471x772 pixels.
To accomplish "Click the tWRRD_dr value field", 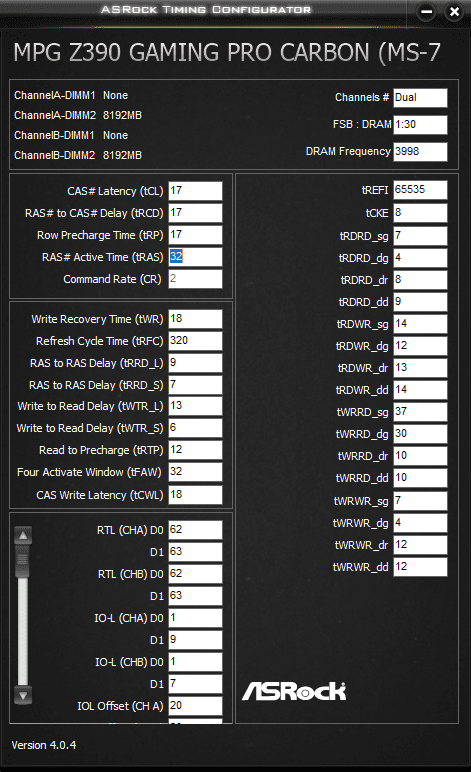I will click(x=420, y=456).
